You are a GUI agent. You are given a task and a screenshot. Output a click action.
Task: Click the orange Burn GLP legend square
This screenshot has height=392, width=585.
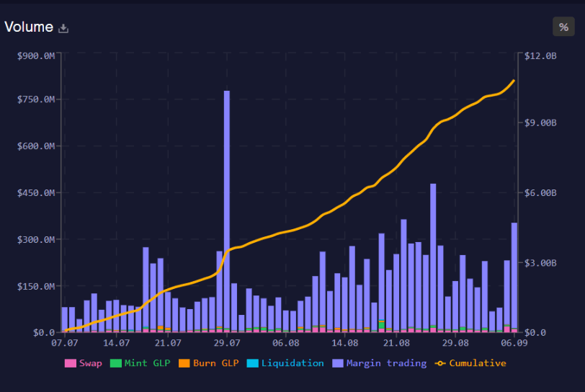pyautogui.click(x=184, y=364)
